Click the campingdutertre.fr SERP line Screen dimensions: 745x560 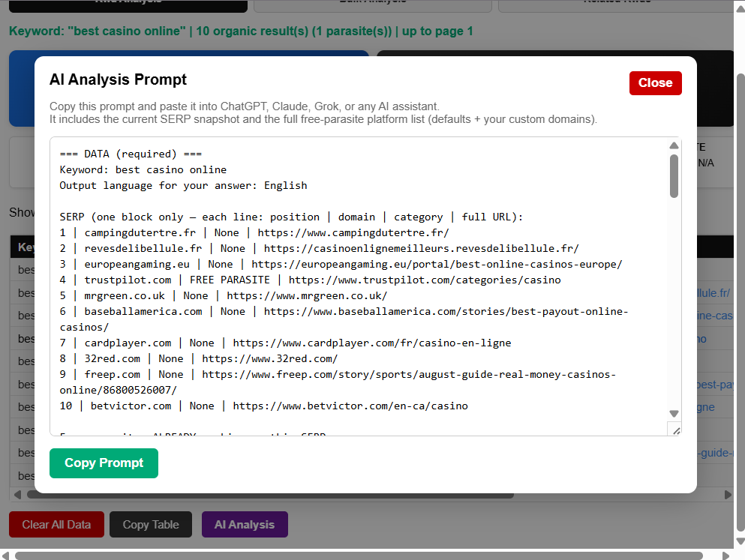tap(254, 232)
